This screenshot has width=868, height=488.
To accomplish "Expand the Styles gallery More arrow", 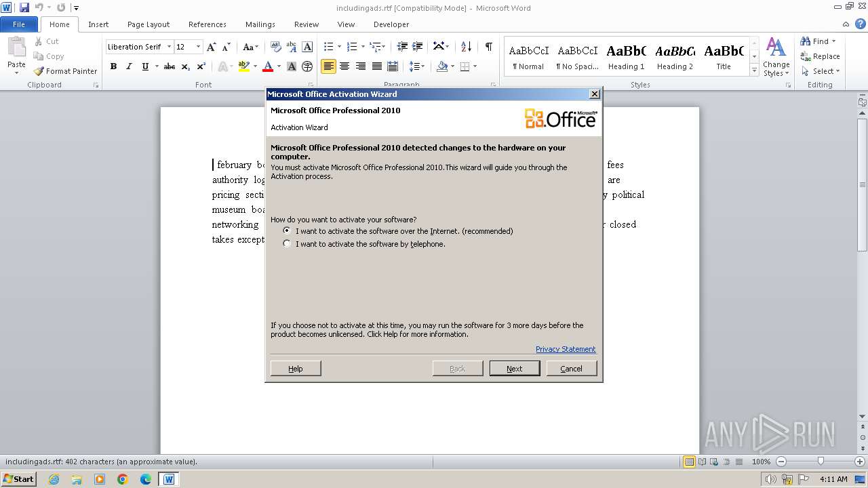I will (755, 70).
